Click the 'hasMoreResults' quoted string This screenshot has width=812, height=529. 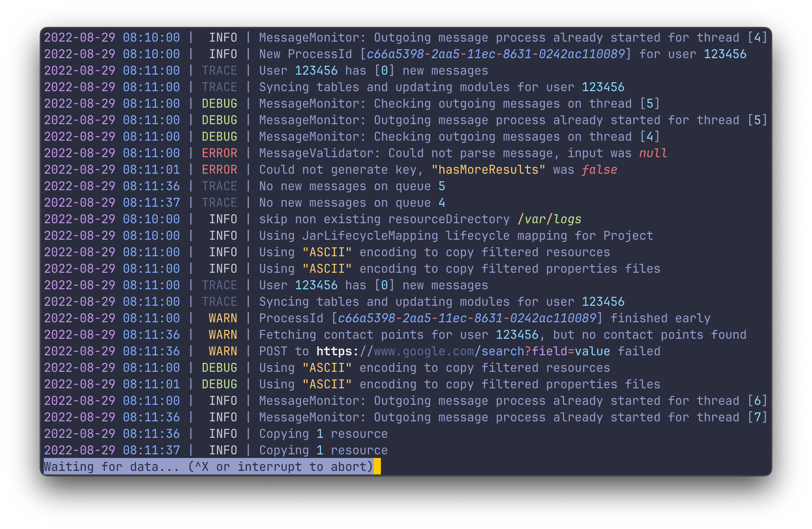488,169
